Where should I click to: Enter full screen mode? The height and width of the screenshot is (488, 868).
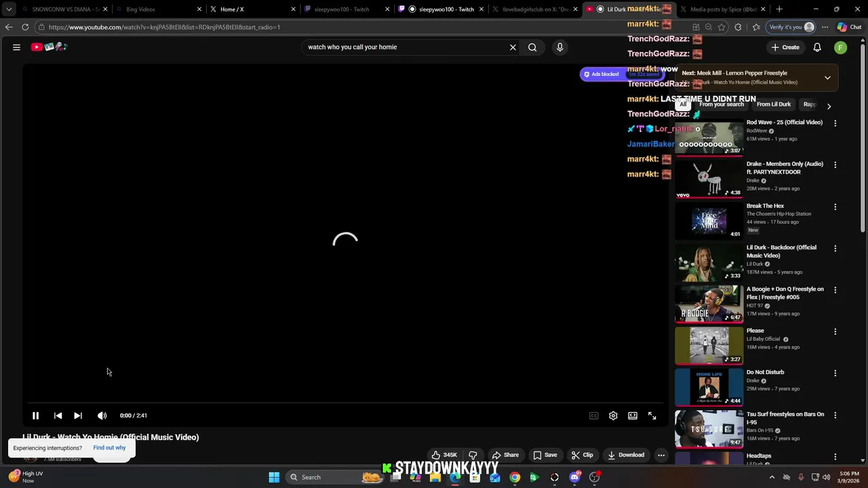[x=652, y=415]
